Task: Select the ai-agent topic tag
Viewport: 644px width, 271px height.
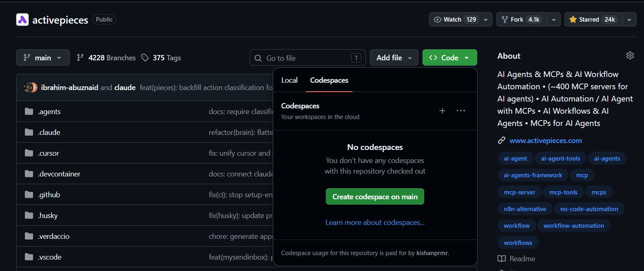Action: (515, 159)
